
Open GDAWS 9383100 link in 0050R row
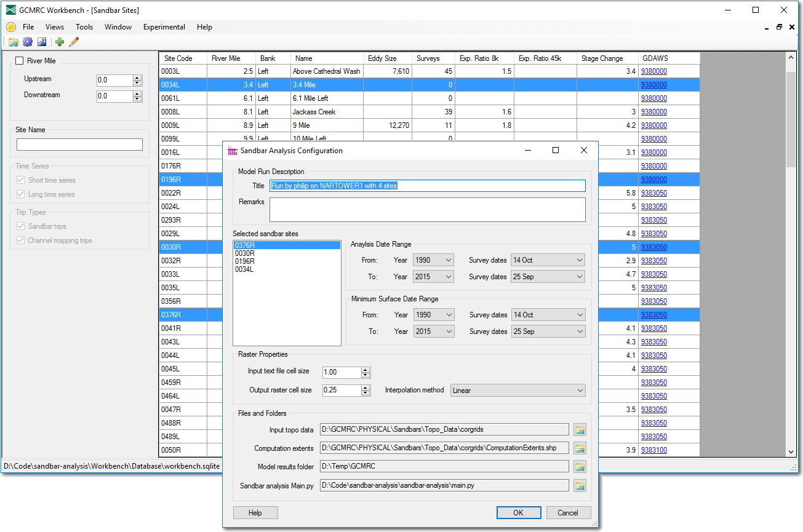coord(654,450)
